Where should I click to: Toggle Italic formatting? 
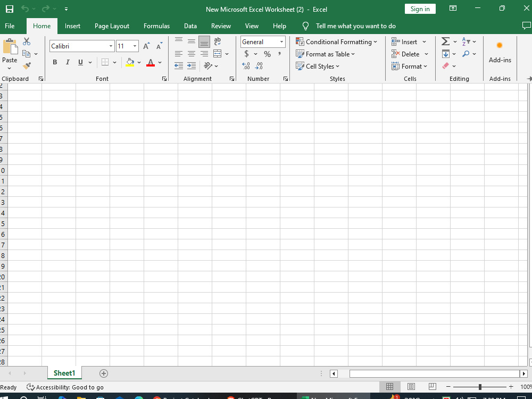pyautogui.click(x=68, y=62)
